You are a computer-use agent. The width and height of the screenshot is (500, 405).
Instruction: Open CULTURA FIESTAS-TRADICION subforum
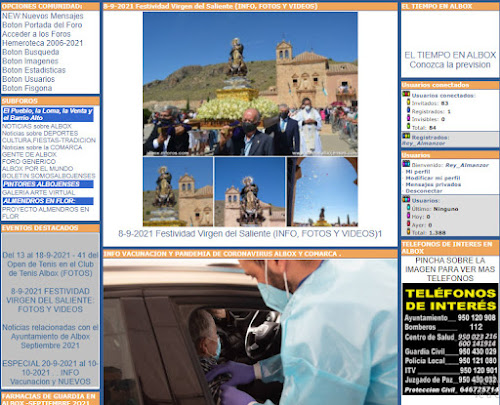tap(49, 140)
